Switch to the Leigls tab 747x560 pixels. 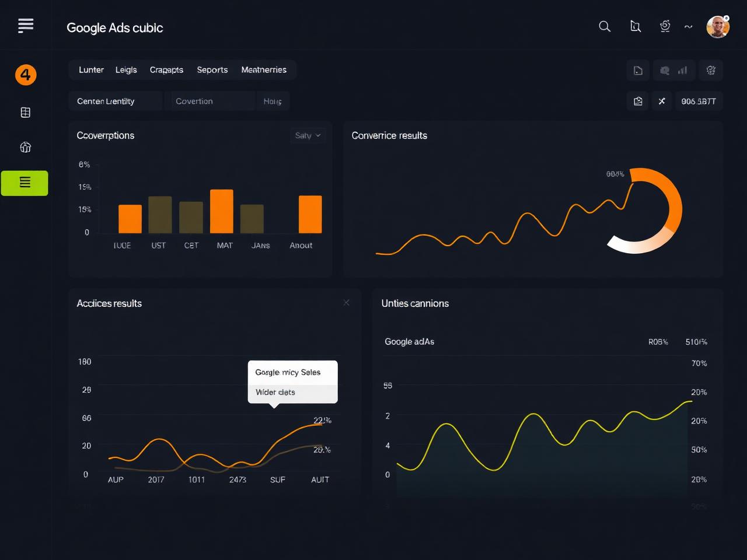coord(126,69)
